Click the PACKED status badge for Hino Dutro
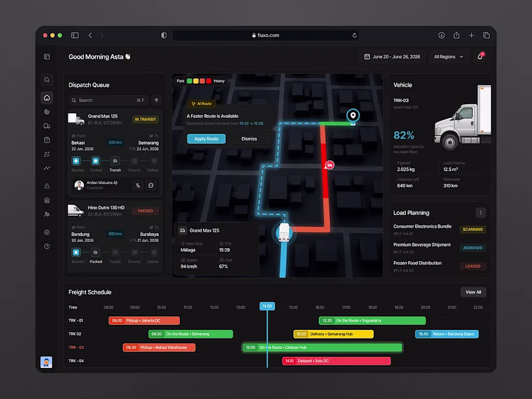This screenshot has width=532, height=399. (x=145, y=211)
